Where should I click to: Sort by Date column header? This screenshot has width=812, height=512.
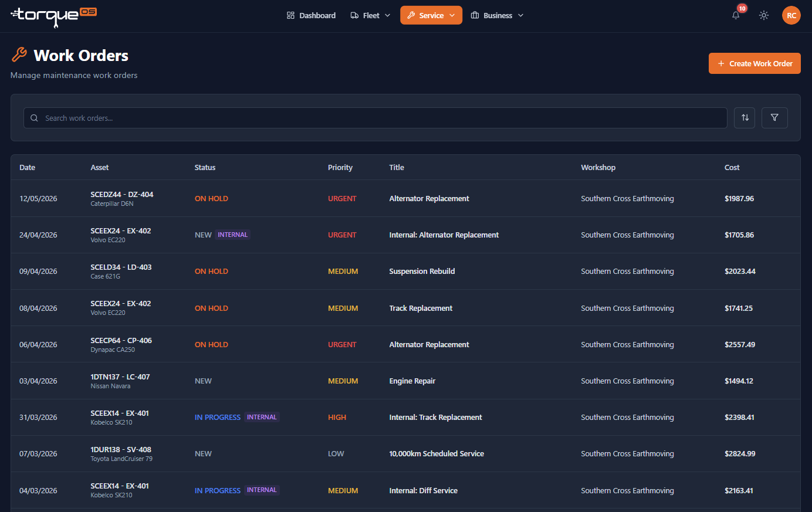[x=27, y=167]
